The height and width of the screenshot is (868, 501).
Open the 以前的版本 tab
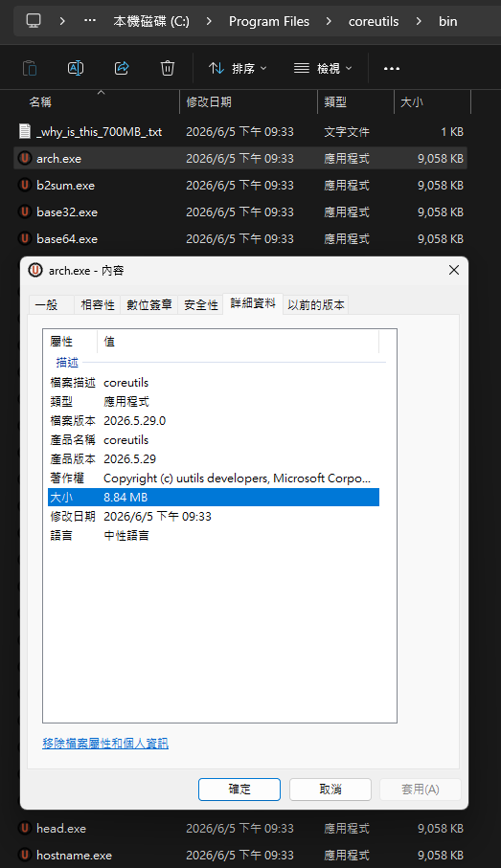tap(316, 304)
